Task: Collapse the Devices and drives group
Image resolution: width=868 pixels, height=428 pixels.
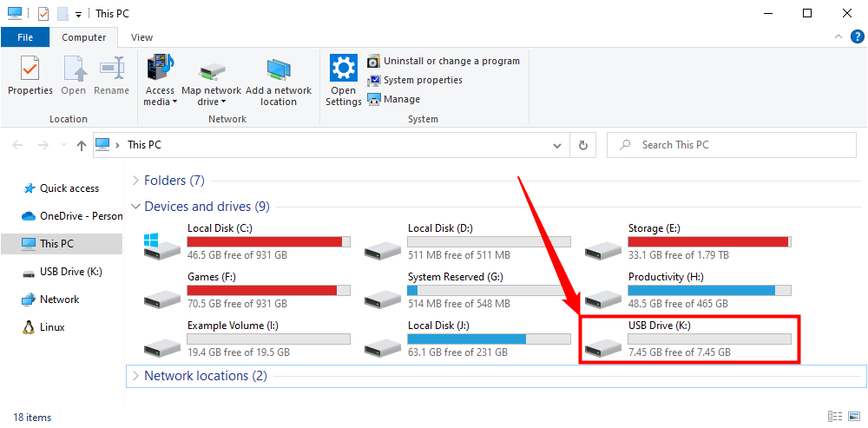Action: [x=135, y=207]
